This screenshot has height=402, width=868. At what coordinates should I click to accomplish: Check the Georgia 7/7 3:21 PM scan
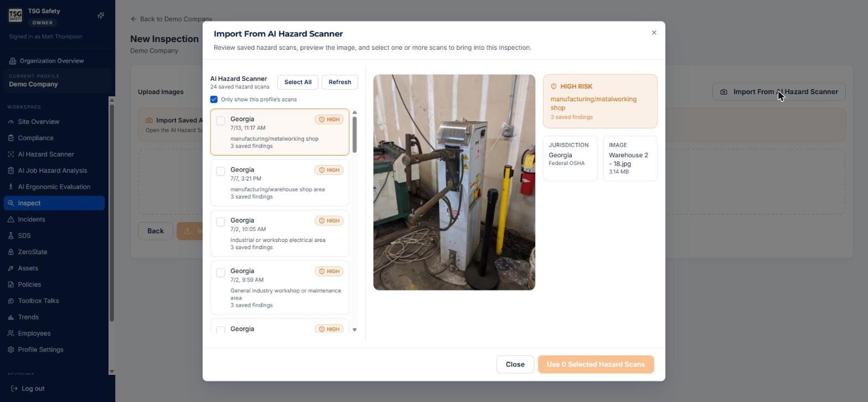click(x=220, y=171)
